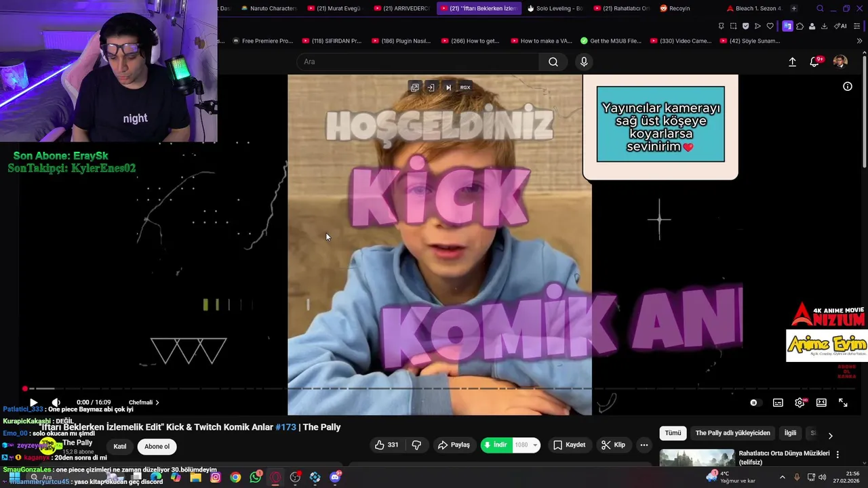Show hidden system tray icons
This screenshot has width=868, height=488.
click(x=783, y=477)
